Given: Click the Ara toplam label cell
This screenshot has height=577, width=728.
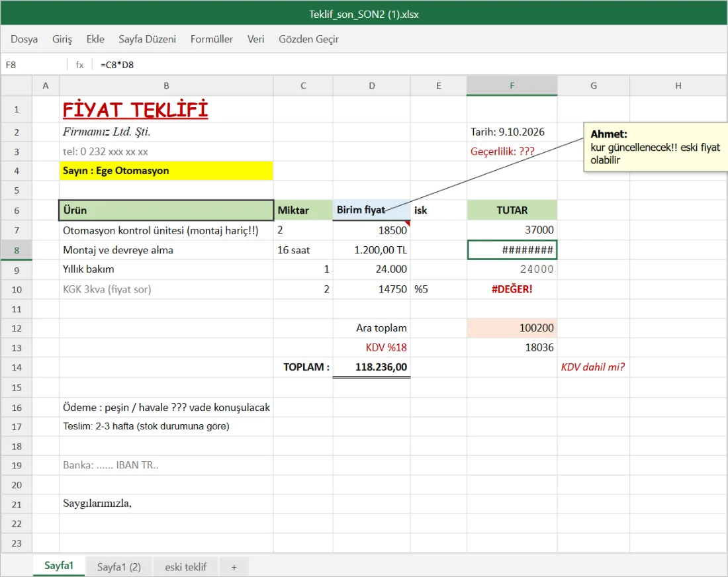Looking at the screenshot, I should (x=371, y=328).
